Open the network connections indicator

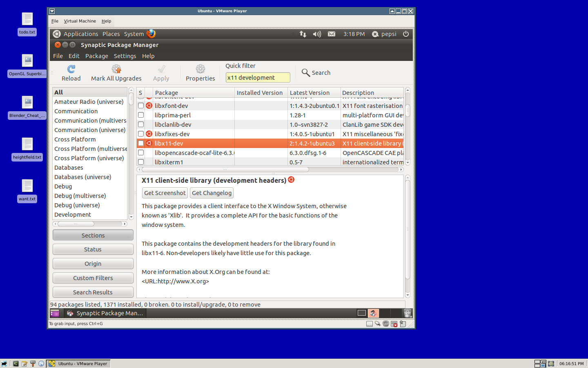point(303,34)
